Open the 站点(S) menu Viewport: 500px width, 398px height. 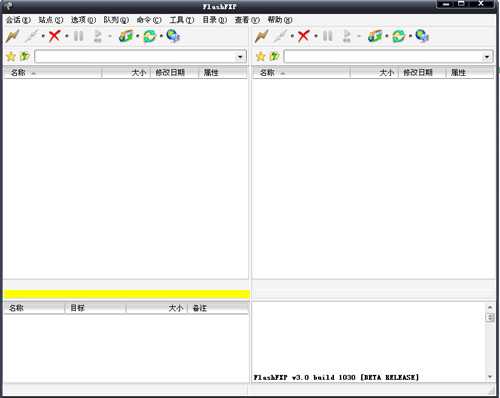point(51,20)
